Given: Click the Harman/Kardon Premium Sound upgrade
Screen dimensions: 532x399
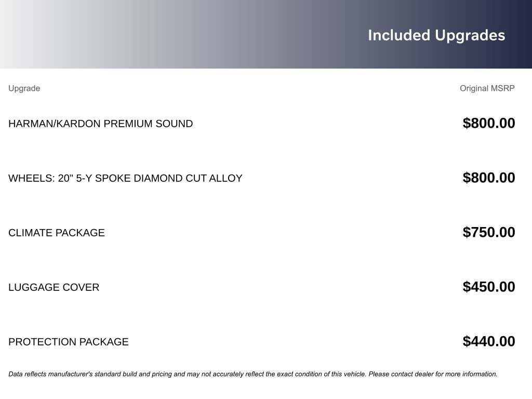Looking at the screenshot, I should click(100, 124).
